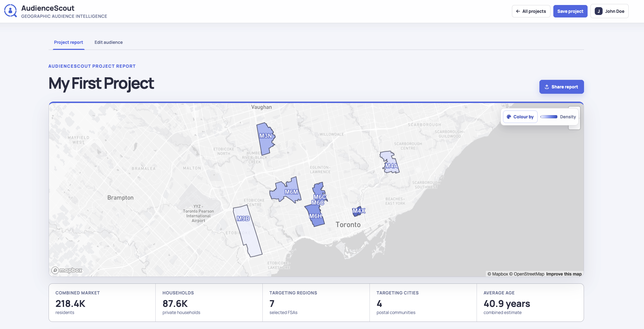
Task: Click the Mapbox logo on the map
Action: coord(67,270)
